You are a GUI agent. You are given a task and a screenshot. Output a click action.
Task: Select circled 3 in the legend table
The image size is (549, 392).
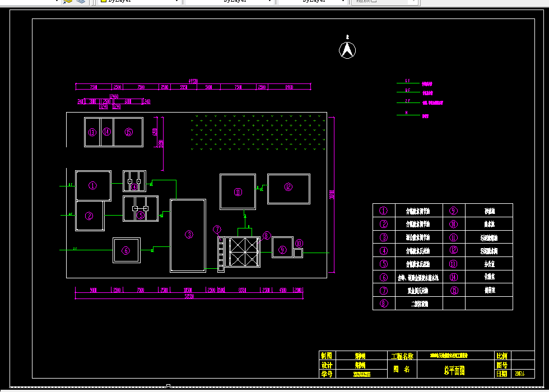point(384,237)
